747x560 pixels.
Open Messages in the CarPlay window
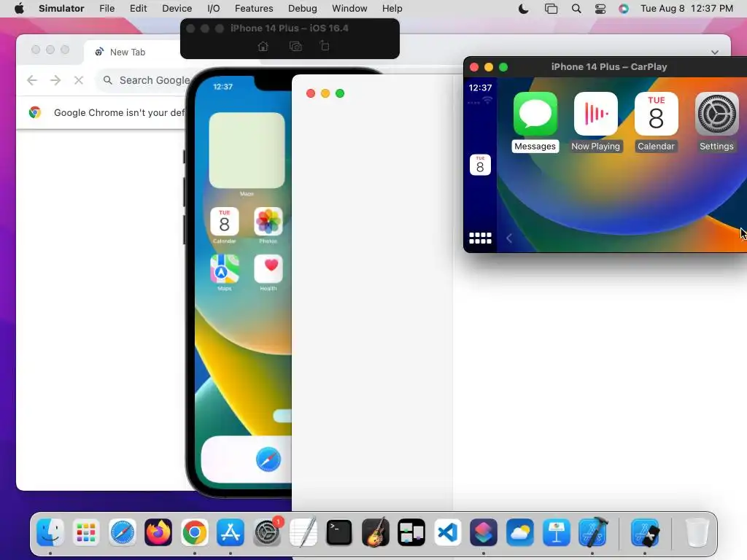tap(535, 114)
